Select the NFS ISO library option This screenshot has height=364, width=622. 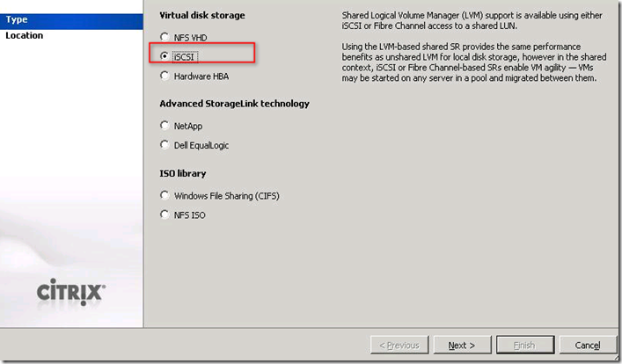(165, 215)
